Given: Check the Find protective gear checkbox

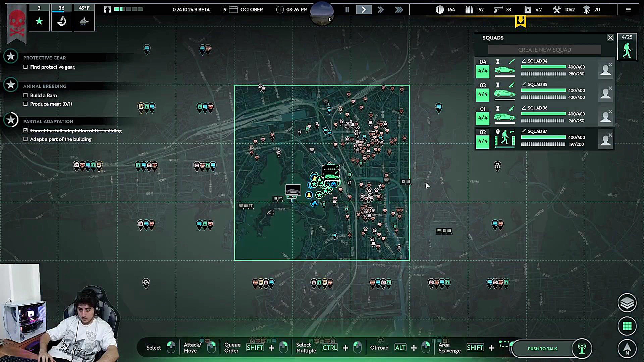Looking at the screenshot, I should pos(25,67).
